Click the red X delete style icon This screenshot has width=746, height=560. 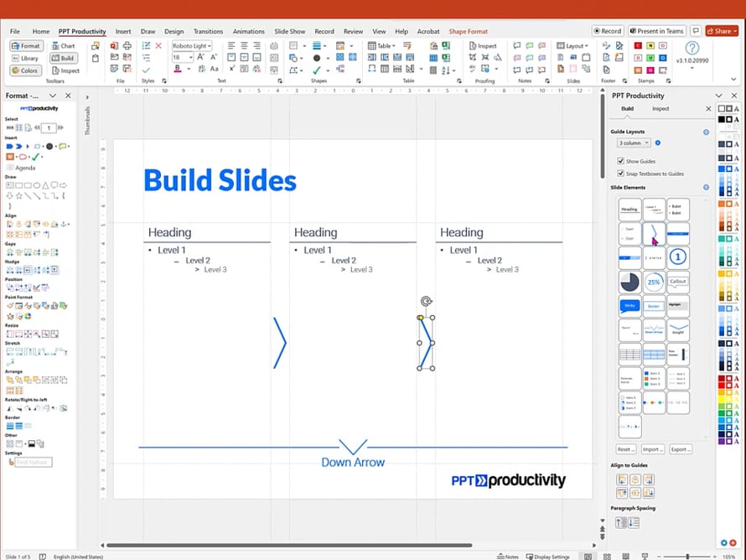(158, 45)
